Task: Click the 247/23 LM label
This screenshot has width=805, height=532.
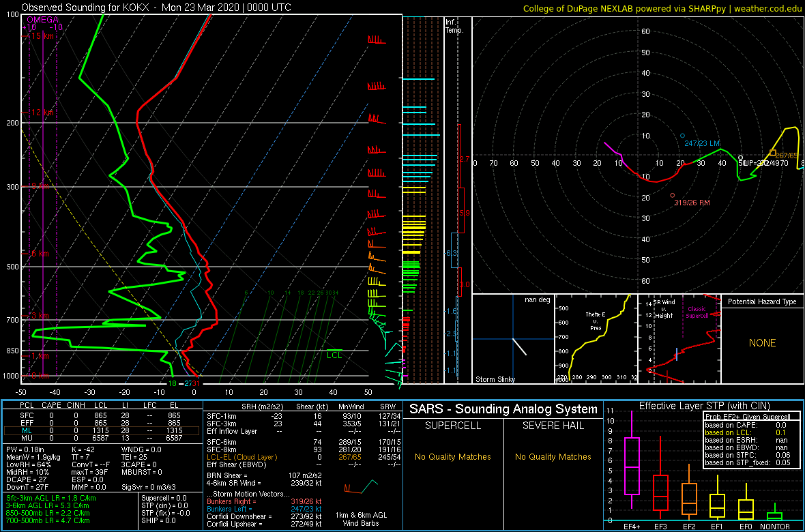Action: [702, 143]
